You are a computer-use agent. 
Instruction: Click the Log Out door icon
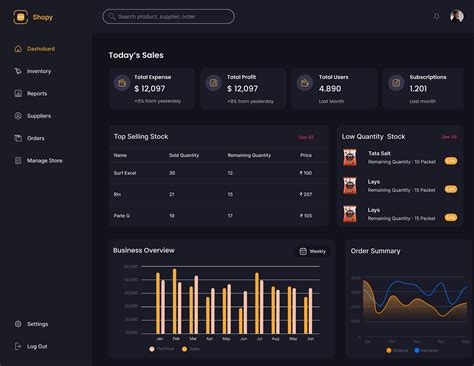click(x=18, y=346)
